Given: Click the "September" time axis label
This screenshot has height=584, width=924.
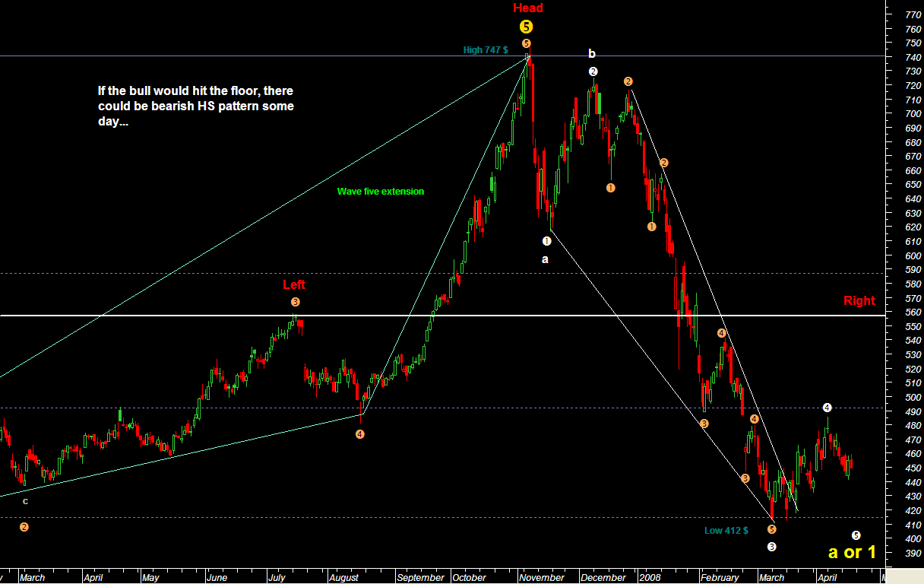Looking at the screenshot, I should click(420, 578).
